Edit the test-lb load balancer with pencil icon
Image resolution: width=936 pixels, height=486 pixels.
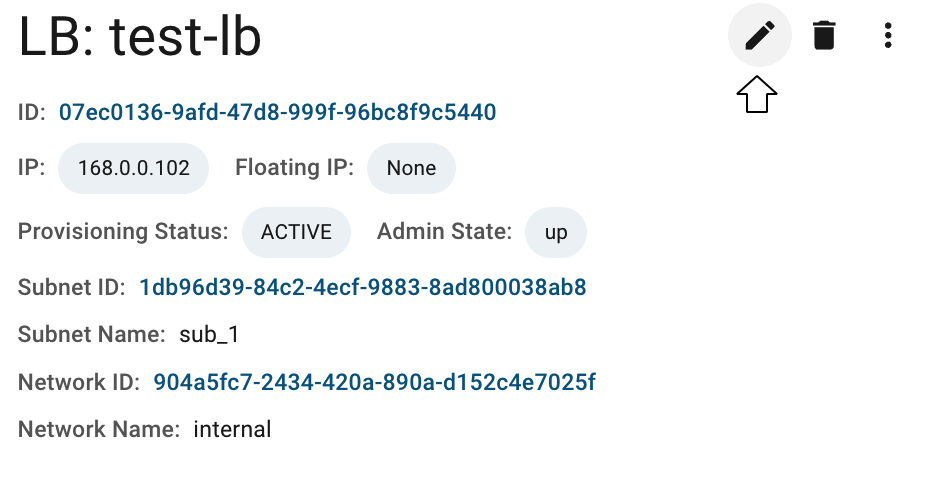coord(759,35)
